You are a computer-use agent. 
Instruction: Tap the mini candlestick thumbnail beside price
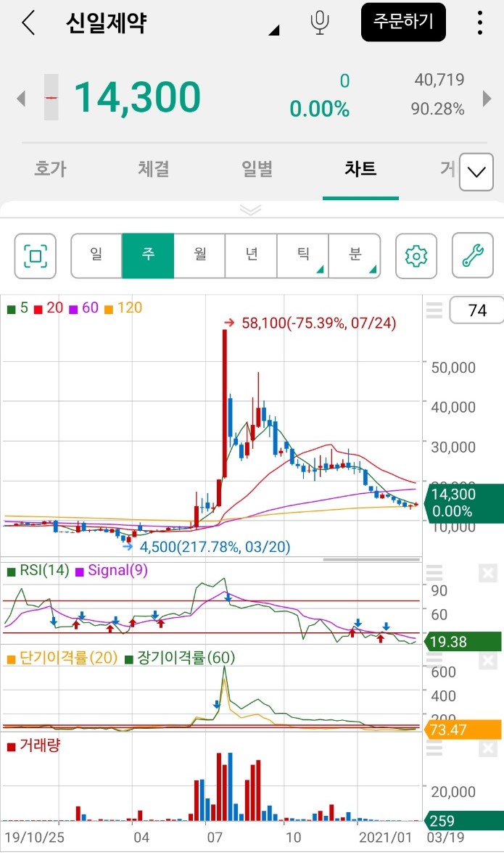51,97
